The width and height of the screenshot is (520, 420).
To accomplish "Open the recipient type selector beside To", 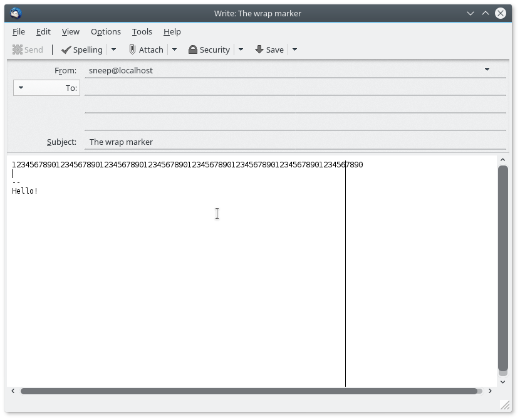I will click(x=21, y=88).
